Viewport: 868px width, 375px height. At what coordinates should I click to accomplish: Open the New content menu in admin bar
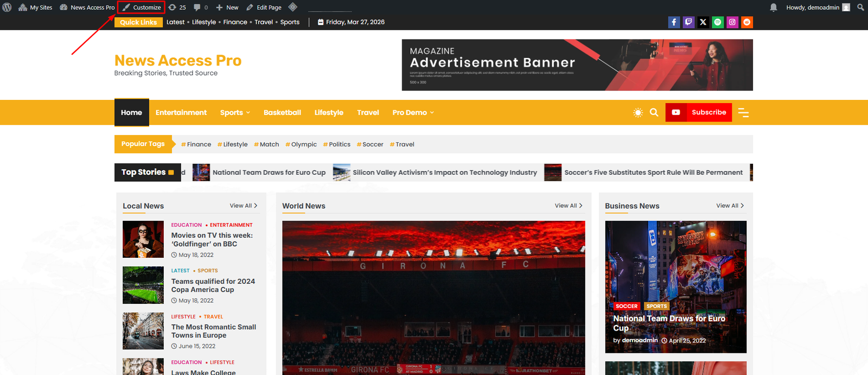point(227,7)
